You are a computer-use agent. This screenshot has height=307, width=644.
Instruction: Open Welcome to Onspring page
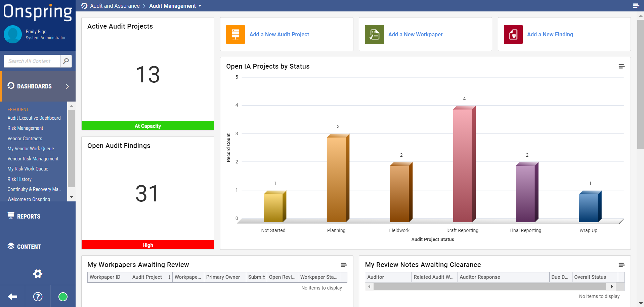click(x=29, y=199)
